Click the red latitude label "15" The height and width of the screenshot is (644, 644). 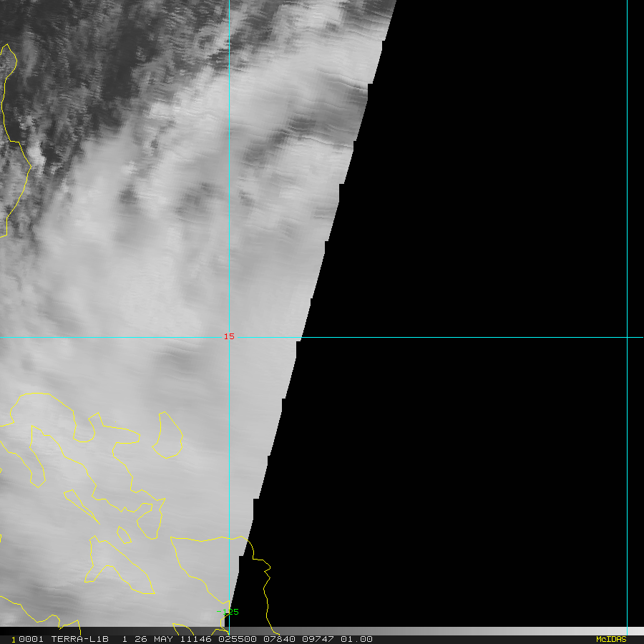pyautogui.click(x=229, y=336)
